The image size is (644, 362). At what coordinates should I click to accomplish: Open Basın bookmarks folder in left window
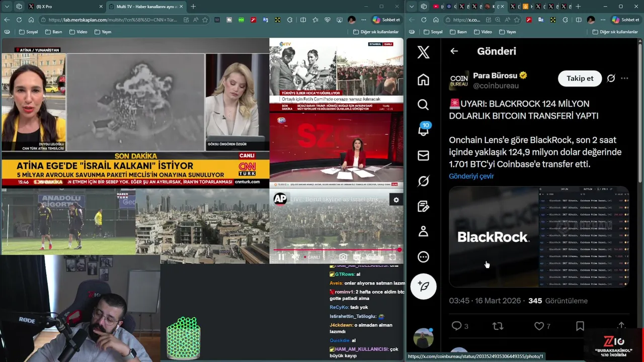(x=53, y=32)
